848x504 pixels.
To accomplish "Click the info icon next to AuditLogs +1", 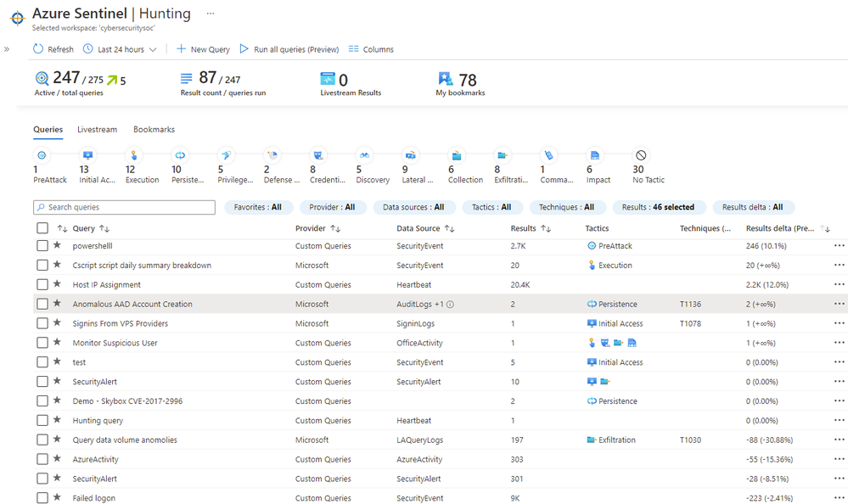I will pyautogui.click(x=450, y=305).
